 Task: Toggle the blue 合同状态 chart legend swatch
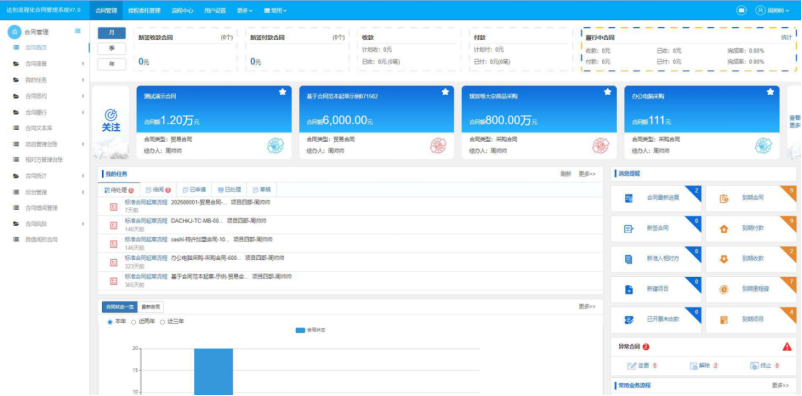300,330
